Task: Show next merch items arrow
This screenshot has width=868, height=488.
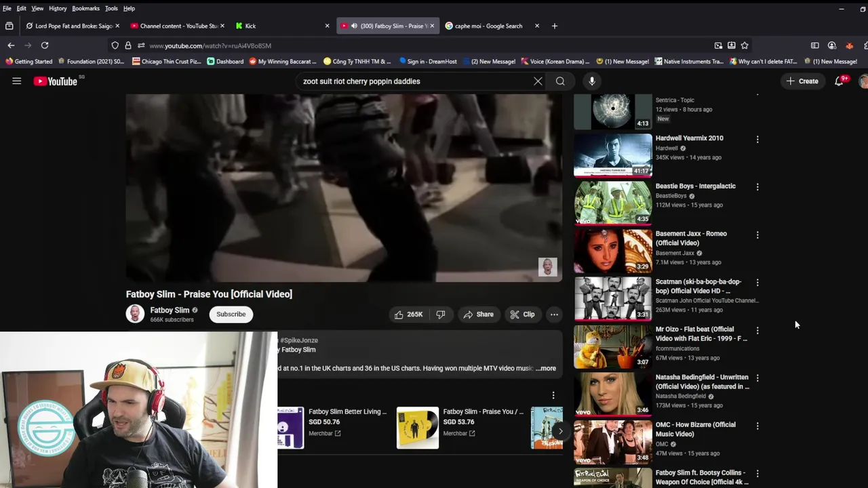Action: point(560,431)
